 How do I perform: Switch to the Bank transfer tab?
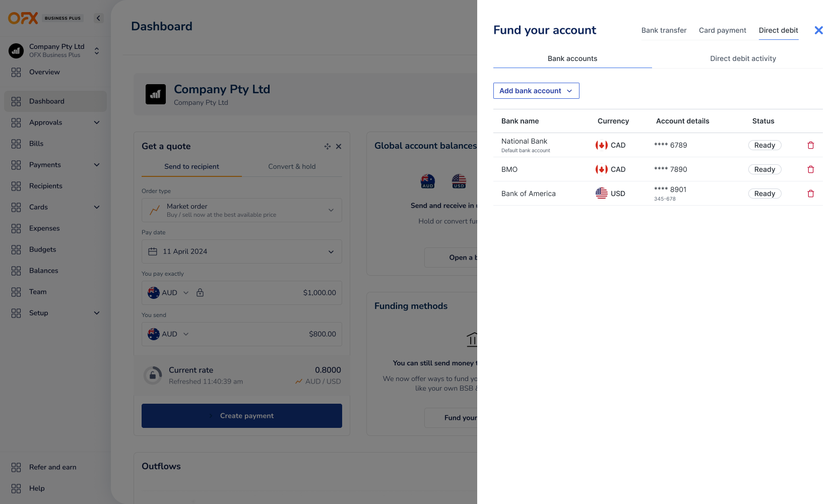point(664,30)
